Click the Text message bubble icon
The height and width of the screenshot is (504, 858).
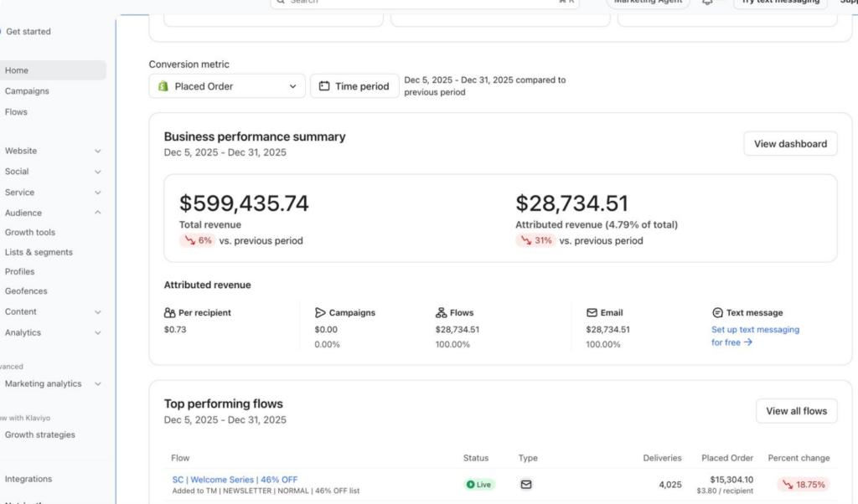(x=717, y=312)
